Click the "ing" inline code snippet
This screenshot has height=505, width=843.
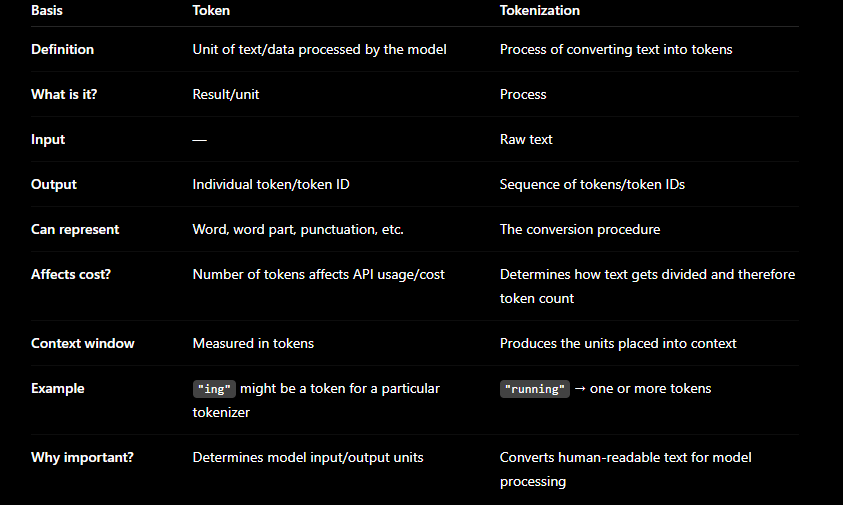pyautogui.click(x=214, y=389)
